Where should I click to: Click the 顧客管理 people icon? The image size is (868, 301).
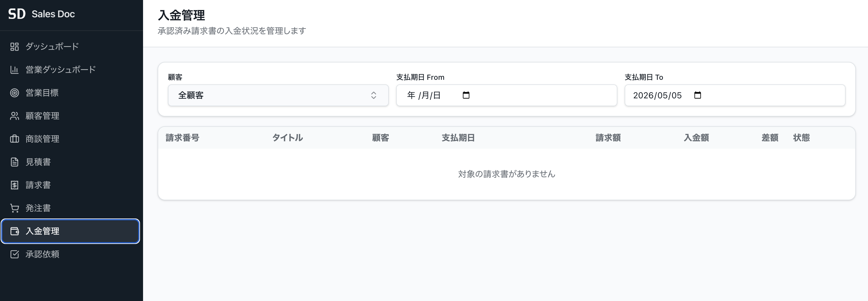click(15, 116)
